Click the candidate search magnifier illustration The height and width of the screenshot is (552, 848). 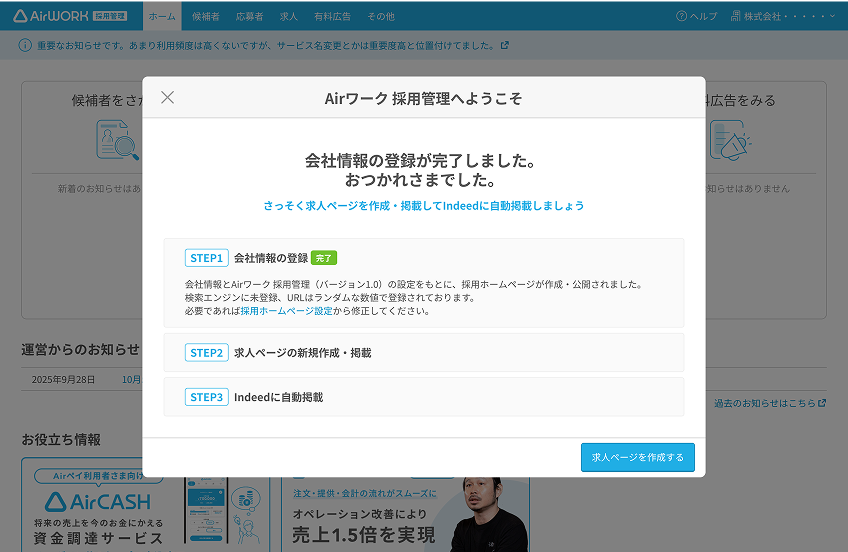[117, 140]
